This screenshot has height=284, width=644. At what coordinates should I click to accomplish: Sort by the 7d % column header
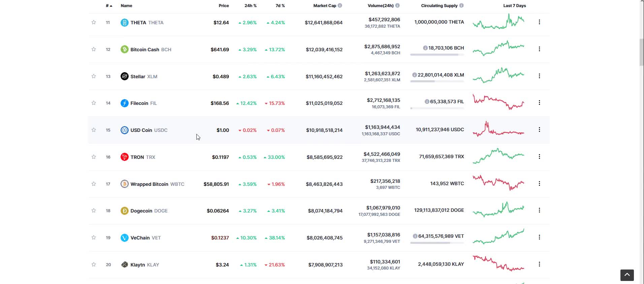(280, 6)
